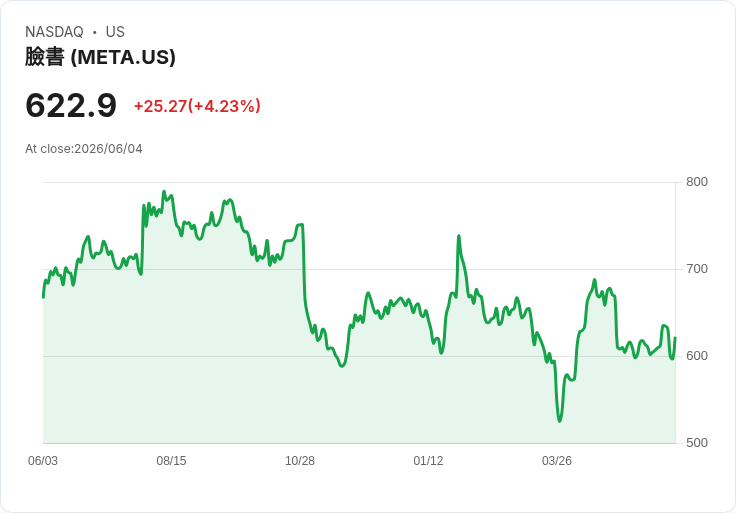The height and width of the screenshot is (513, 736).
Task: Click the 622.9 current price
Action: coord(71,105)
